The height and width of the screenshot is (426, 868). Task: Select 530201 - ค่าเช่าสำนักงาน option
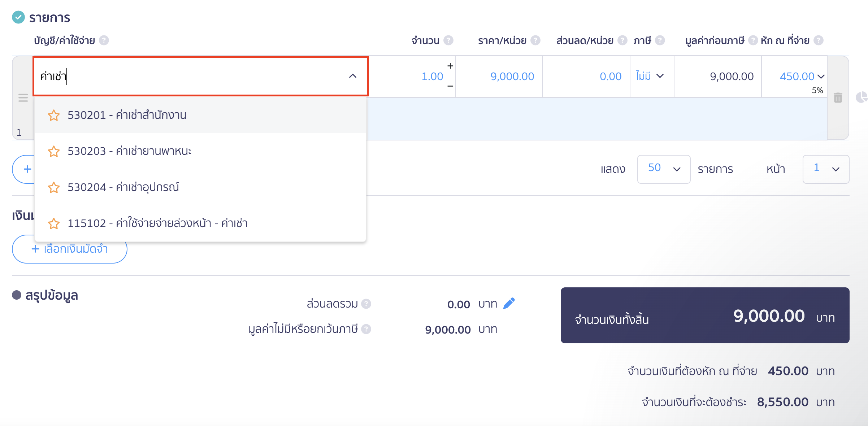200,115
